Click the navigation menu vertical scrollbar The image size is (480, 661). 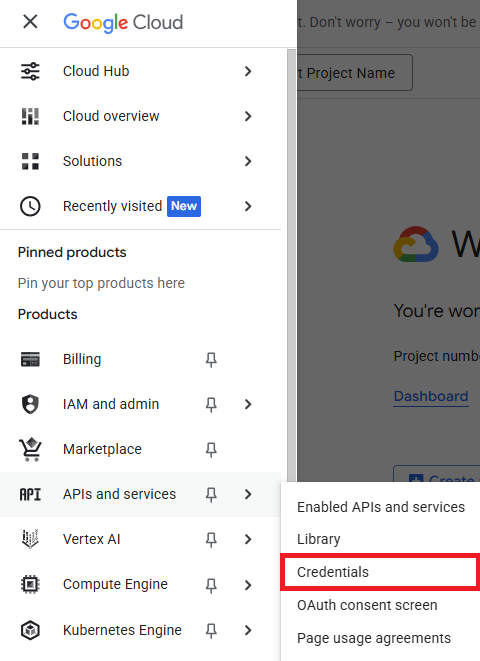(292, 266)
